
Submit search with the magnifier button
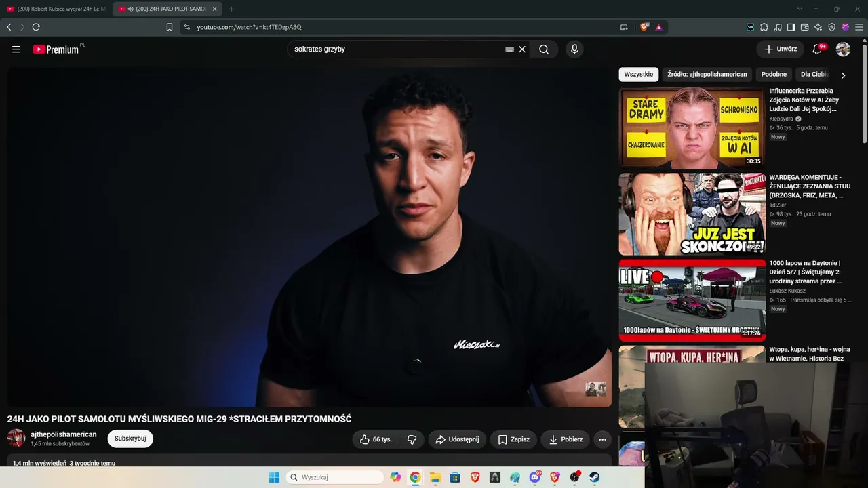point(544,49)
